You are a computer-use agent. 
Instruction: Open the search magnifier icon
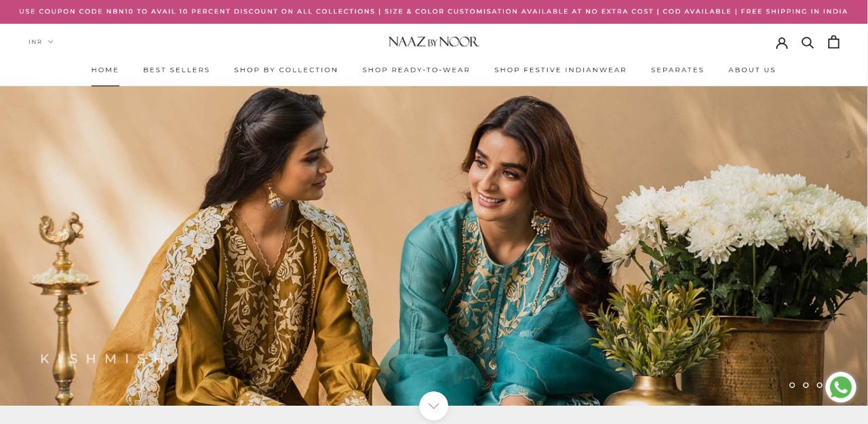(x=808, y=42)
